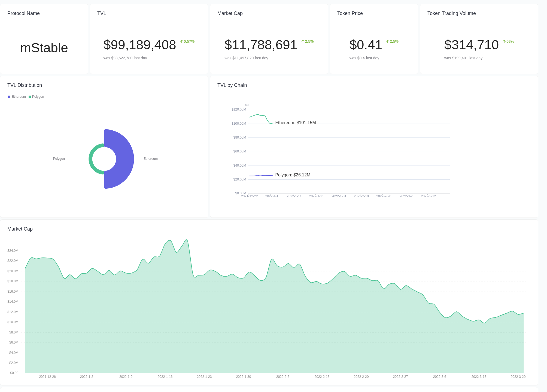The width and height of the screenshot is (547, 392).
Task: Expand the Market Cap chart section
Action: (x=20, y=229)
